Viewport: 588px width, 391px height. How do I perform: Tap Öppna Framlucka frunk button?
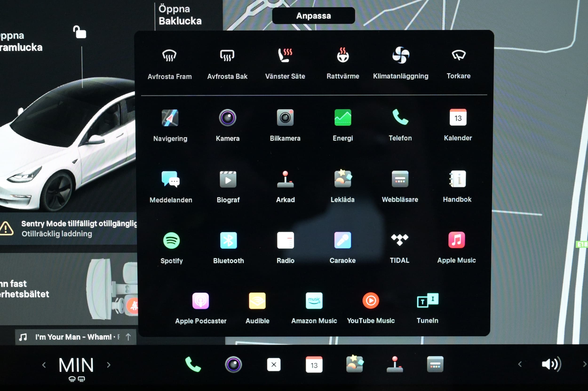[x=21, y=42]
